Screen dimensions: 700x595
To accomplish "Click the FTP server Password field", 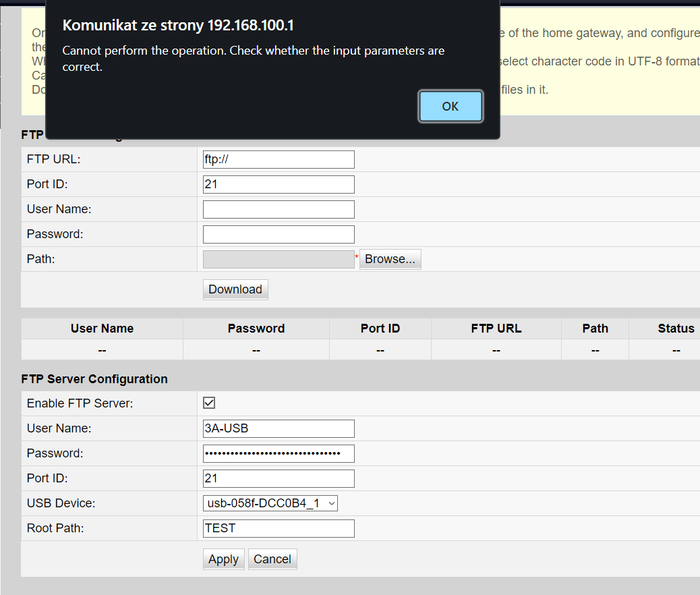I will pyautogui.click(x=279, y=453).
